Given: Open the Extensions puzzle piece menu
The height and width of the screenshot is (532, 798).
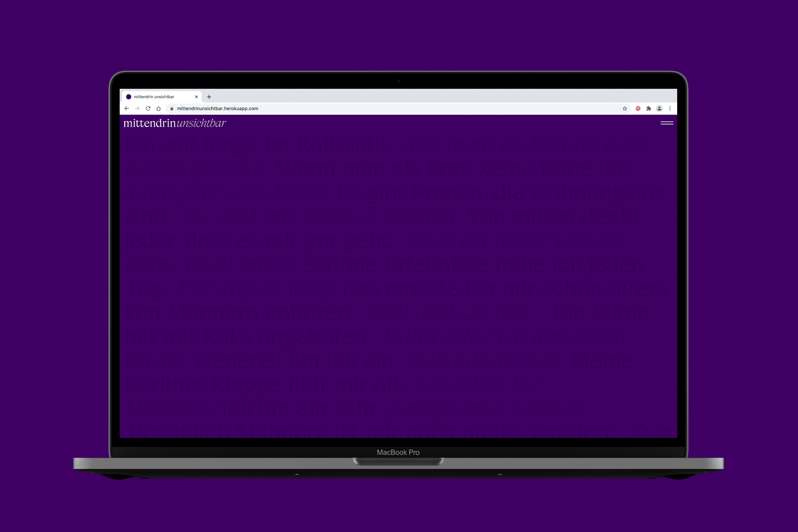Looking at the screenshot, I should point(649,109).
